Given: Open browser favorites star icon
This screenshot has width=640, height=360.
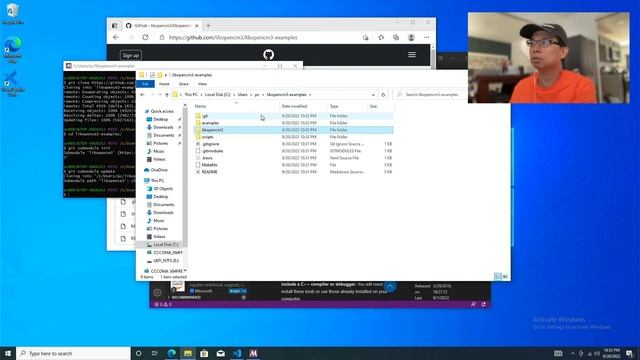Looking at the screenshot, I should 381,38.
